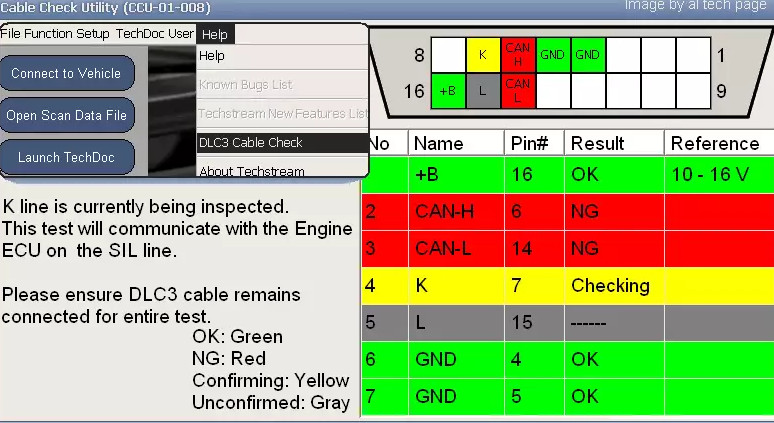
Task: Click the red CAN L pin cell
Action: click(518, 91)
